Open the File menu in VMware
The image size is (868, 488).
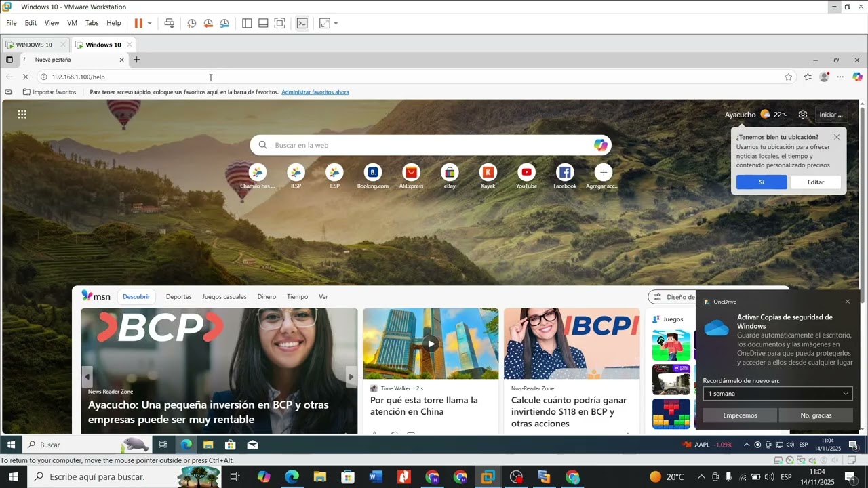pos(12,23)
